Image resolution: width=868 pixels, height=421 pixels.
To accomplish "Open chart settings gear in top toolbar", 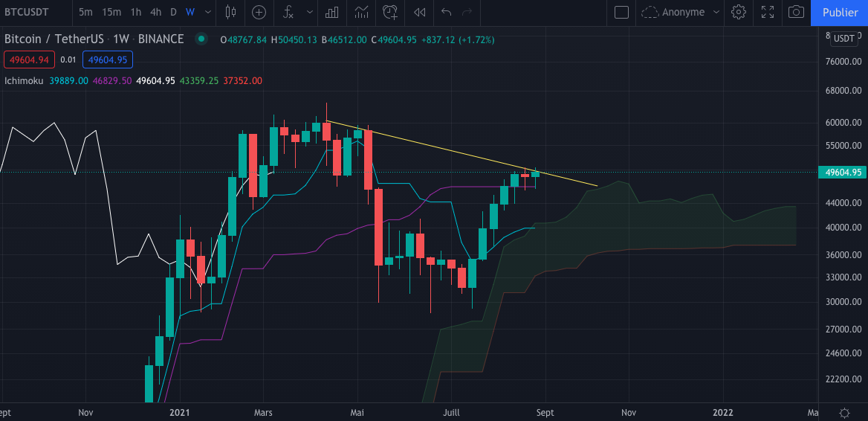I will pyautogui.click(x=738, y=12).
